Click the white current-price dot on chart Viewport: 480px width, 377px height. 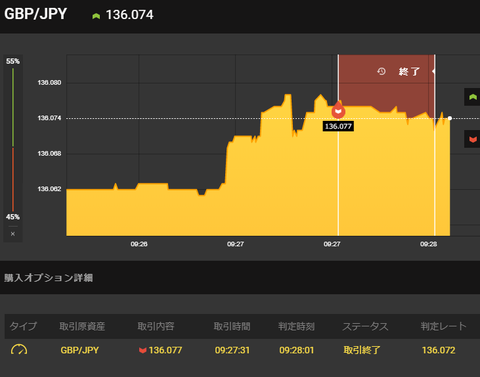coord(450,118)
